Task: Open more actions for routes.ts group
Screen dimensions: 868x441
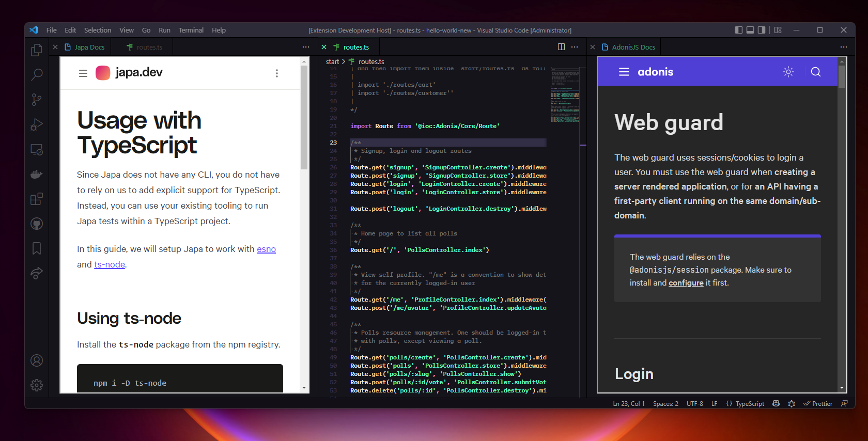Action: pos(575,47)
